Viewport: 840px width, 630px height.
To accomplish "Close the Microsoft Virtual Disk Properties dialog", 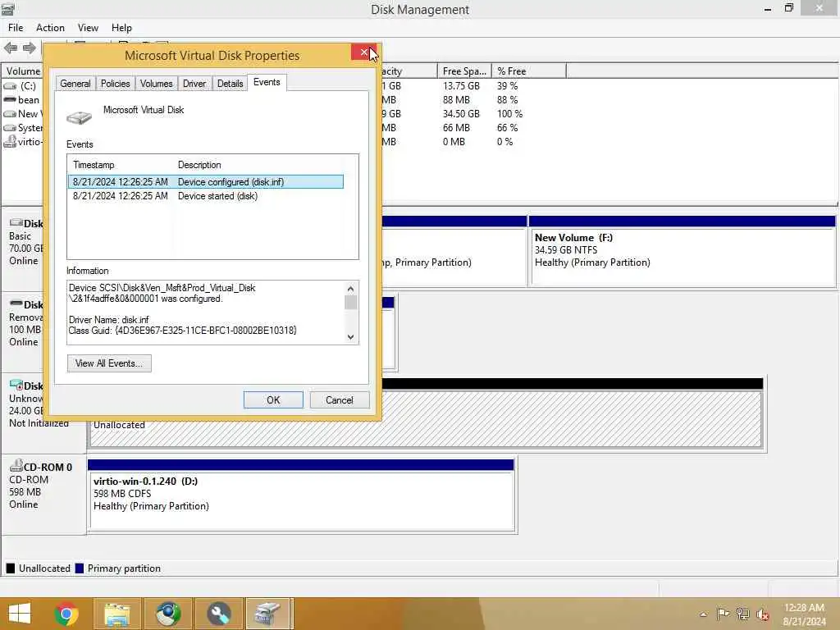I will click(x=364, y=52).
